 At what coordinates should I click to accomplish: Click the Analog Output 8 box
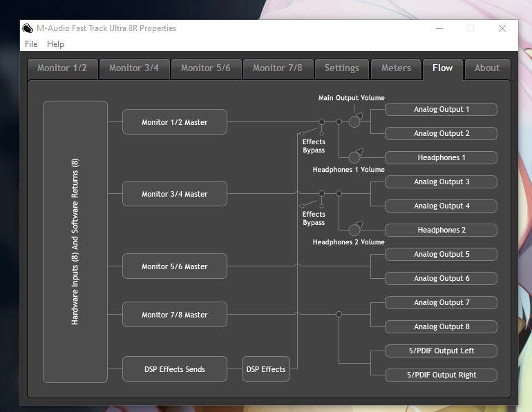coord(441,326)
